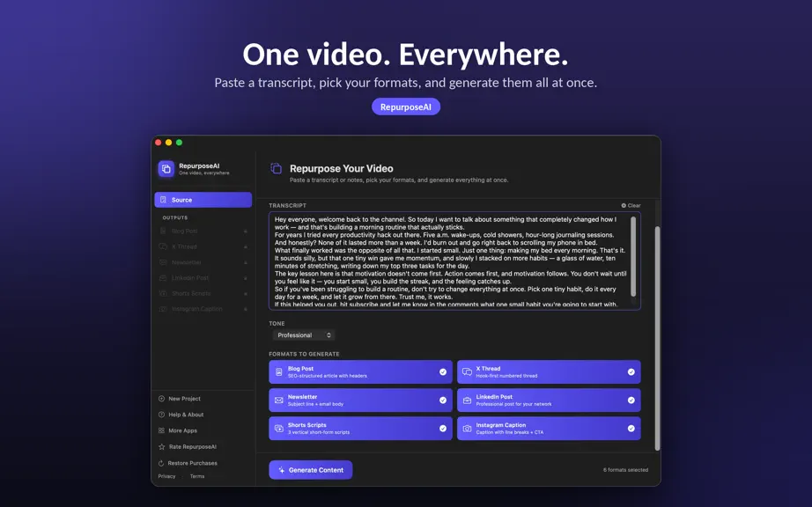
Task: Click the main panel vertical scrollbar
Action: 658,339
